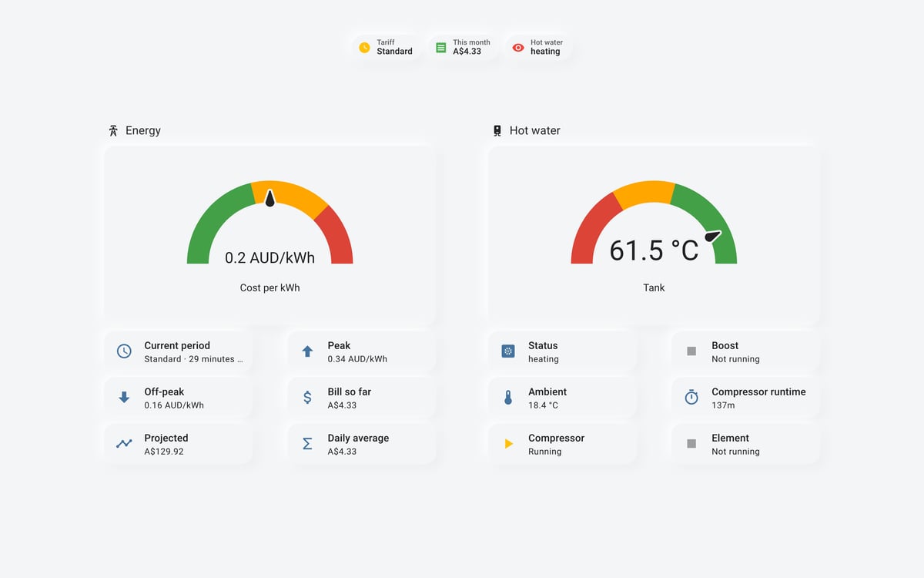The image size is (924, 578).
Task: Click the yellow clock Tariff badge icon
Action: click(x=364, y=48)
